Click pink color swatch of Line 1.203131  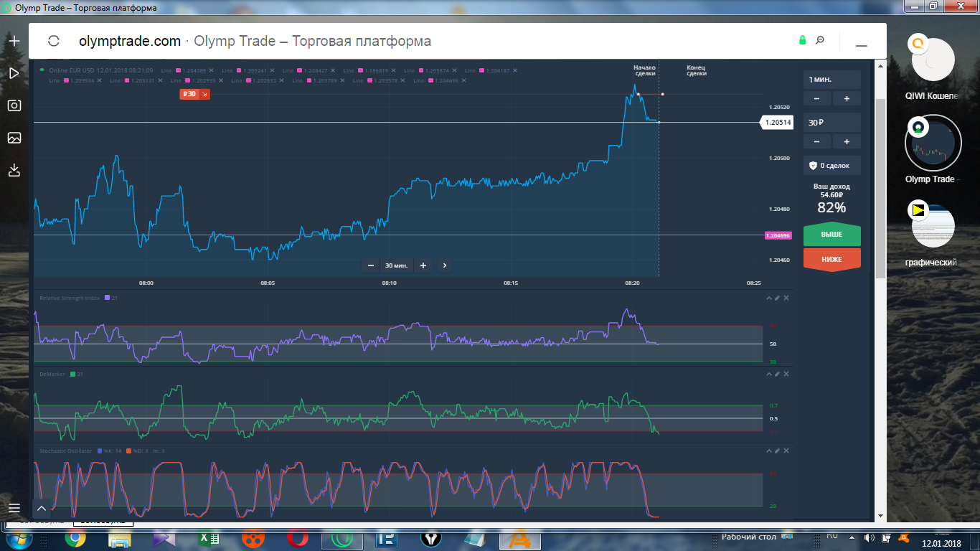tap(127, 80)
